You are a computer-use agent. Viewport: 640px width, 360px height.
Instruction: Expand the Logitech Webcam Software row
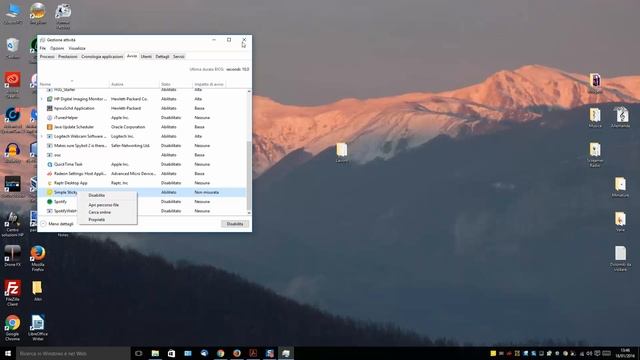(x=42, y=136)
